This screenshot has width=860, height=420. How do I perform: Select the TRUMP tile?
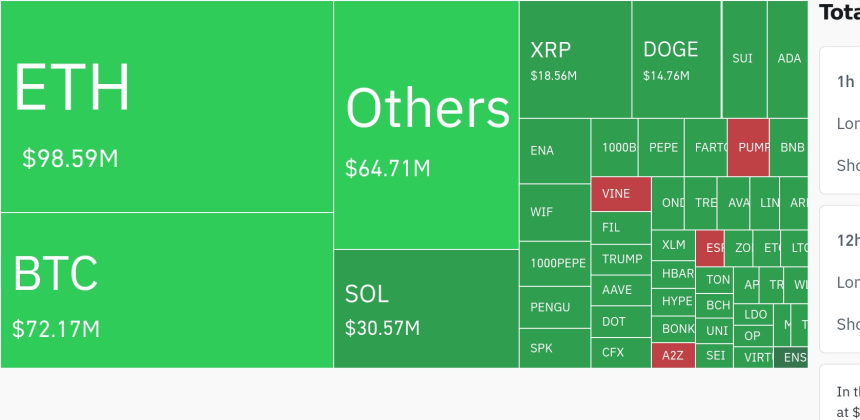click(x=621, y=259)
